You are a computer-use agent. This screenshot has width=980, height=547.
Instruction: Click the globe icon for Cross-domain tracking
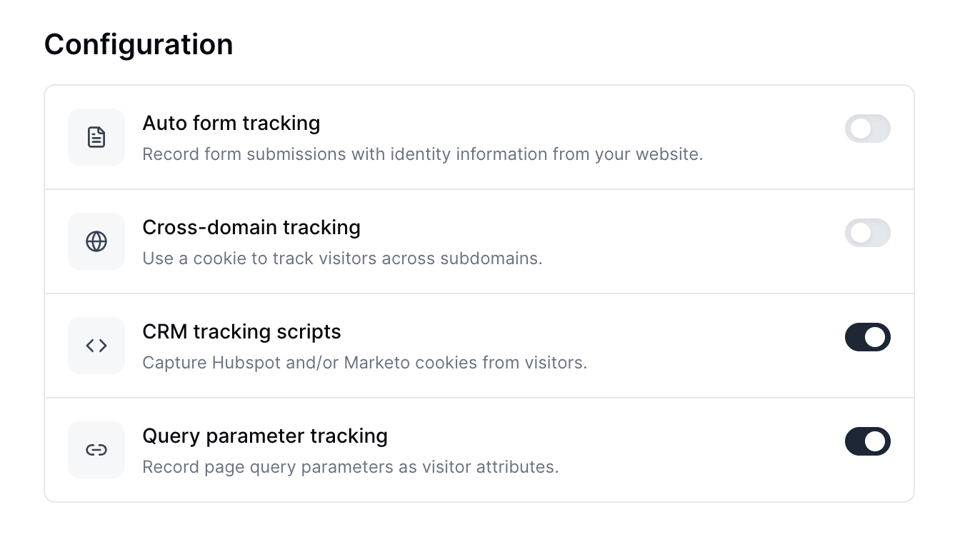coord(96,241)
